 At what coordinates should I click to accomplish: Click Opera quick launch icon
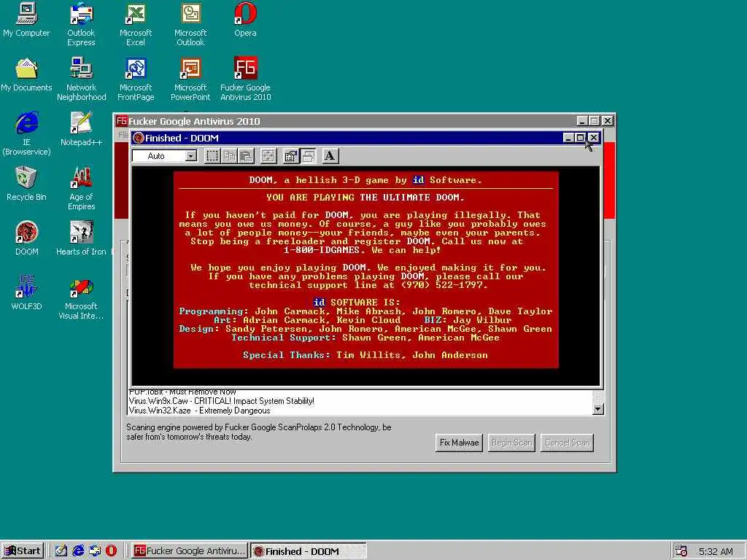pyautogui.click(x=111, y=551)
